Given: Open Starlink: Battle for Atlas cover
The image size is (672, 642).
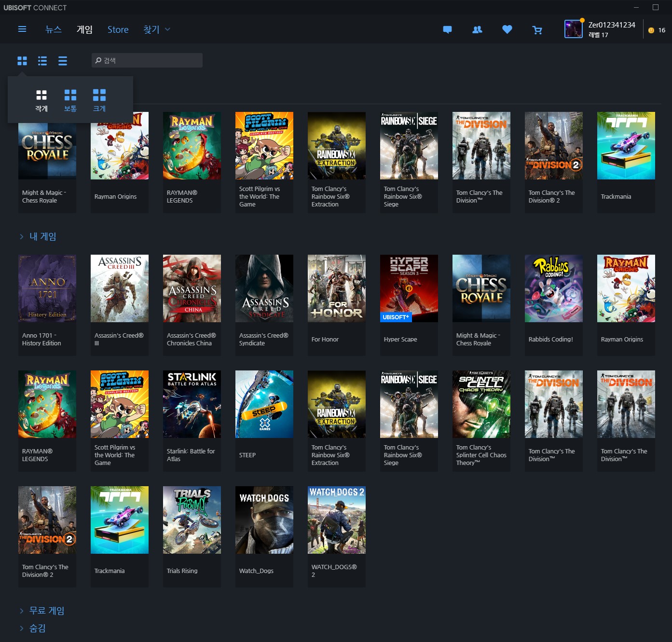Looking at the screenshot, I should [192, 404].
